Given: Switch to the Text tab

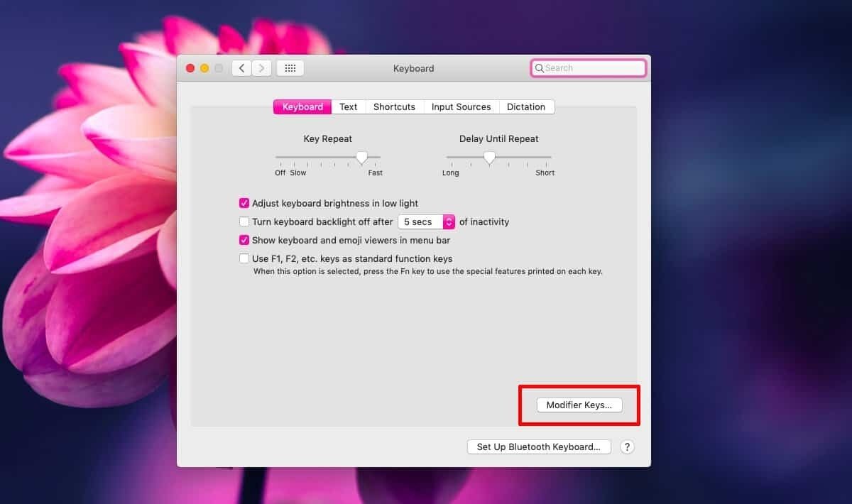Looking at the screenshot, I should click(348, 106).
